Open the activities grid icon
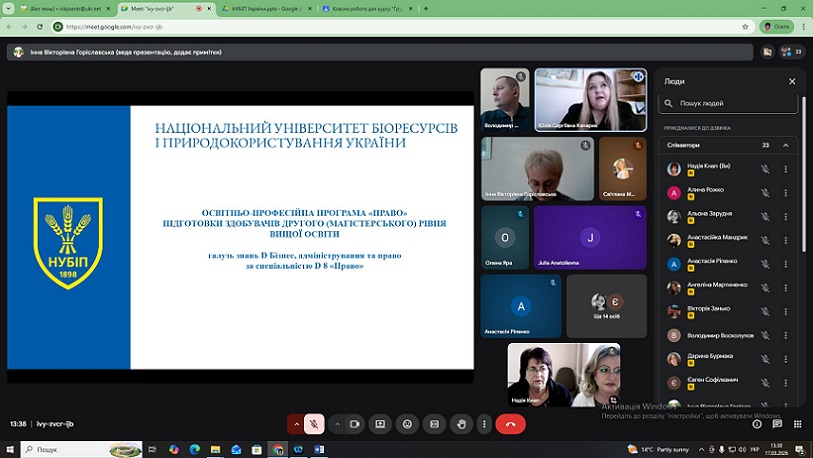The height and width of the screenshot is (458, 813). click(x=797, y=424)
